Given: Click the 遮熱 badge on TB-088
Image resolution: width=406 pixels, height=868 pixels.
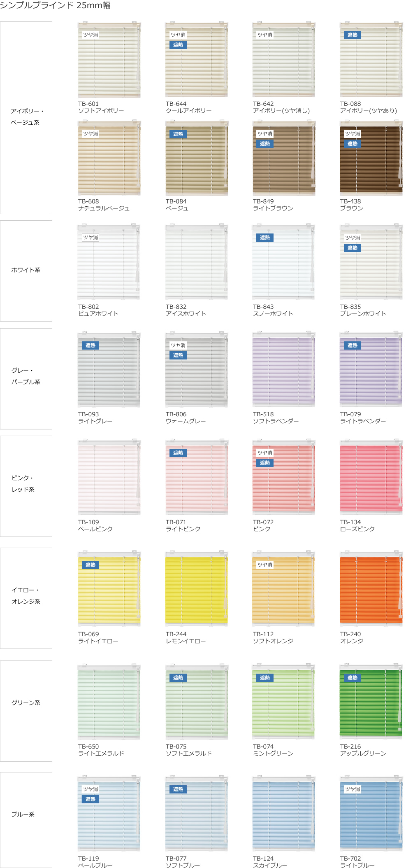Looking at the screenshot, I should (x=352, y=35).
